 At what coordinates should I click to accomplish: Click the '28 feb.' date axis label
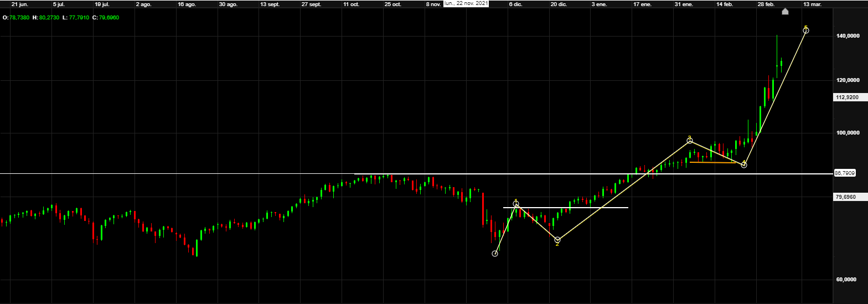[x=766, y=4]
